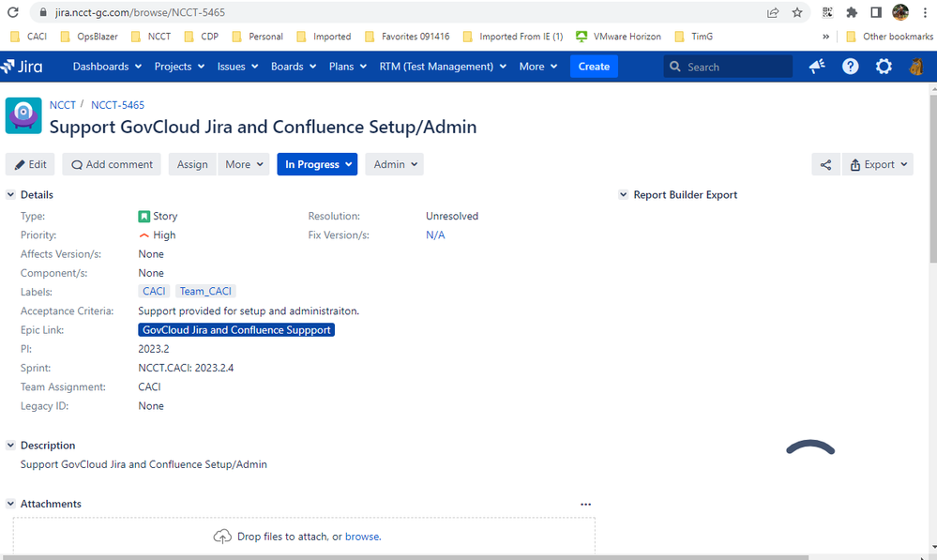Show hidden bookmarks with the chevron

825,37
